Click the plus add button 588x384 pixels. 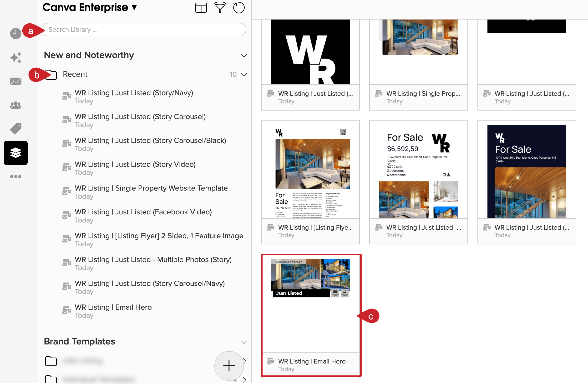(229, 366)
